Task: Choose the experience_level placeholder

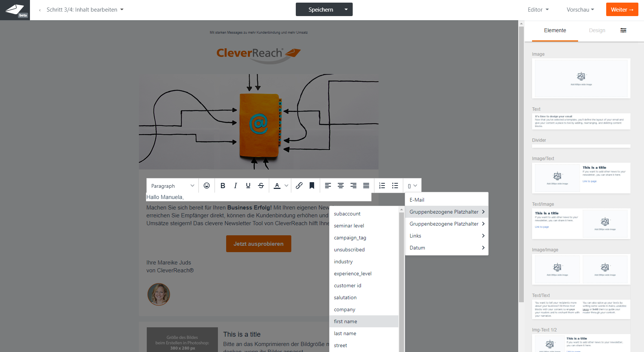Action: 364,273
